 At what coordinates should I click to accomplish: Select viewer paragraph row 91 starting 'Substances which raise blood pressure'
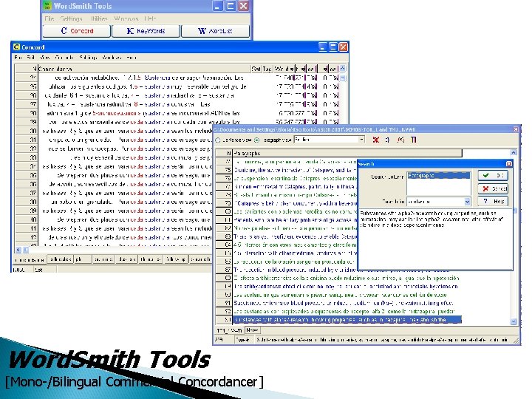pyautogui.click(x=346, y=303)
